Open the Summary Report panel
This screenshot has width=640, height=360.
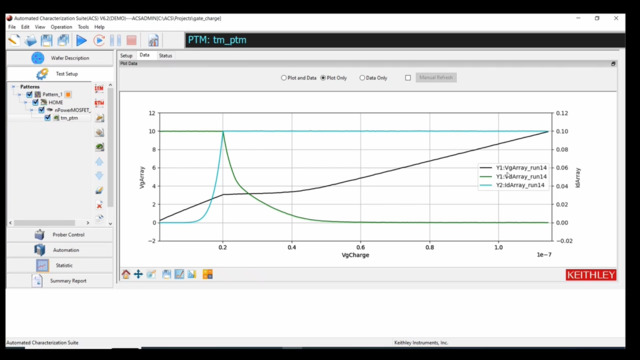[x=60, y=281]
